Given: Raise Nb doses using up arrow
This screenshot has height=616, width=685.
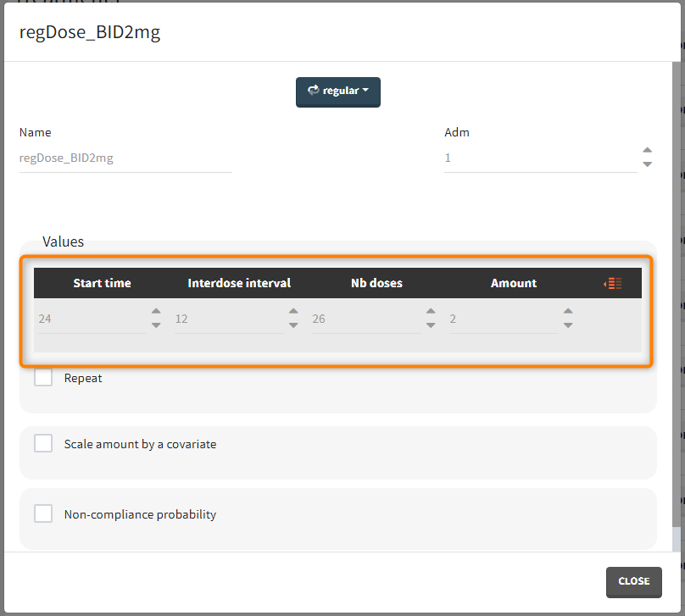Looking at the screenshot, I should click(431, 313).
